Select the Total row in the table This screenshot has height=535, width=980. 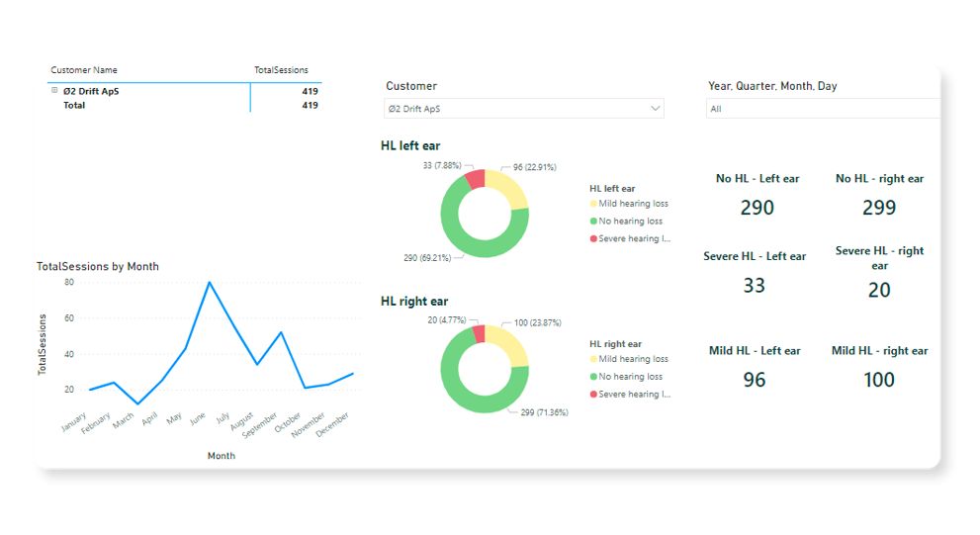pyautogui.click(x=75, y=105)
